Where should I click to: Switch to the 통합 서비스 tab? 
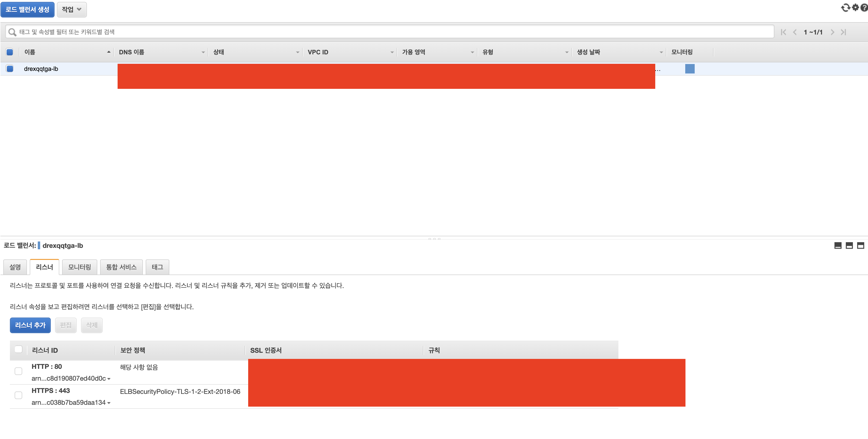pyautogui.click(x=121, y=267)
